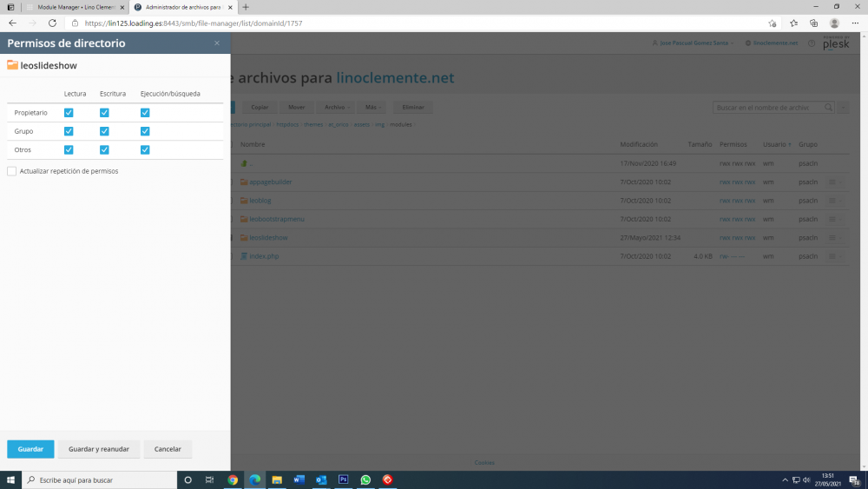868x489 pixels.
Task: Open leobootstrapmenu folder
Action: (277, 219)
